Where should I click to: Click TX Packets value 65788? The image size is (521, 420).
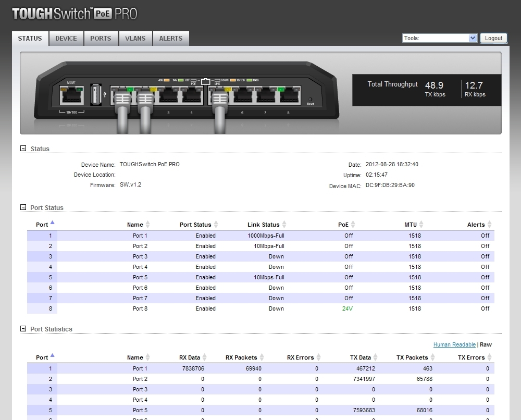coord(424,379)
